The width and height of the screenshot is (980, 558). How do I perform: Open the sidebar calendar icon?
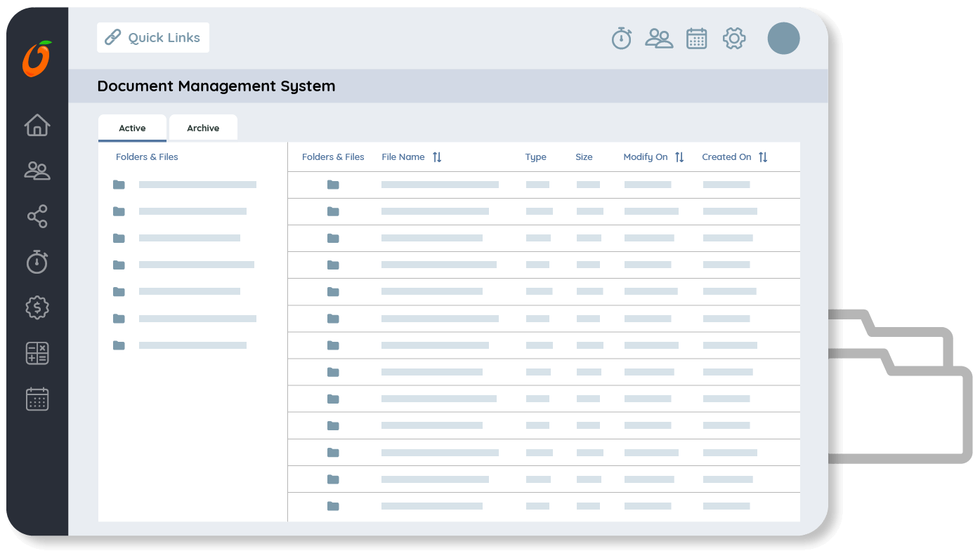[x=37, y=399]
